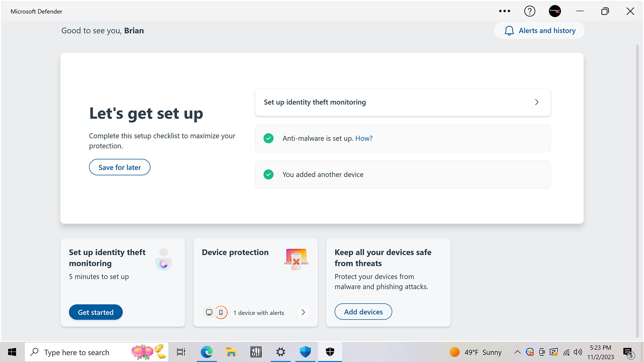Click the device protection laptop illustration
Viewport: 644px width, 362px height.
click(x=296, y=259)
